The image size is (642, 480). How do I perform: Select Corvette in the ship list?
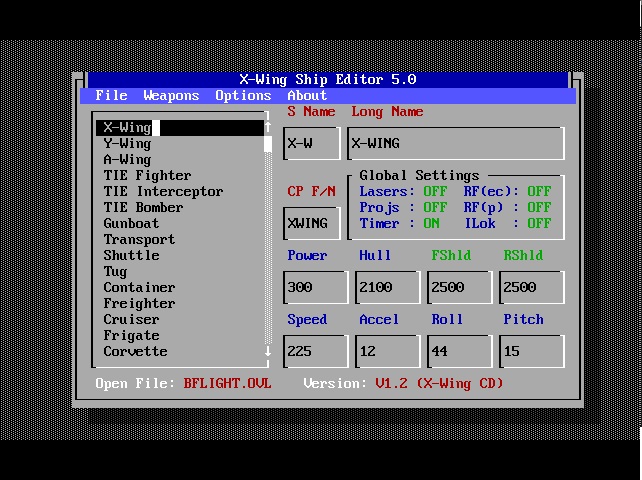180,351
